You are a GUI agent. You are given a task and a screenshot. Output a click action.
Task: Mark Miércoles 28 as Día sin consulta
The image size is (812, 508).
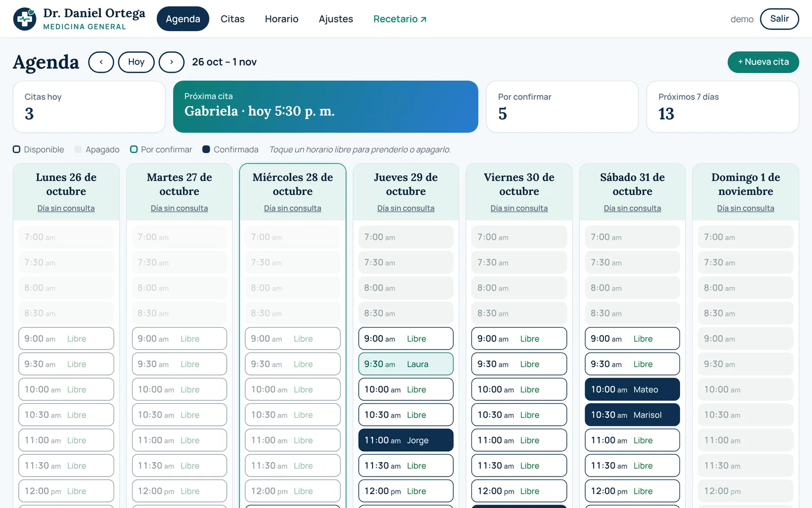(292, 208)
